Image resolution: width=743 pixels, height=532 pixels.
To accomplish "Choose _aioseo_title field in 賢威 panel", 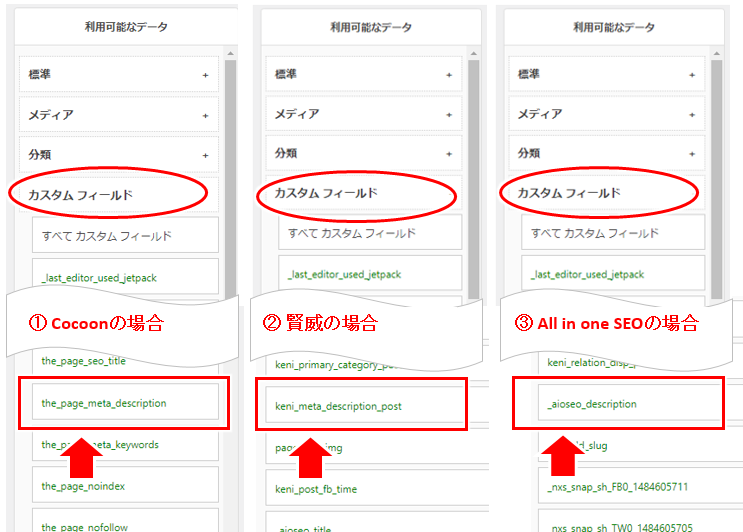I will (x=377, y=522).
